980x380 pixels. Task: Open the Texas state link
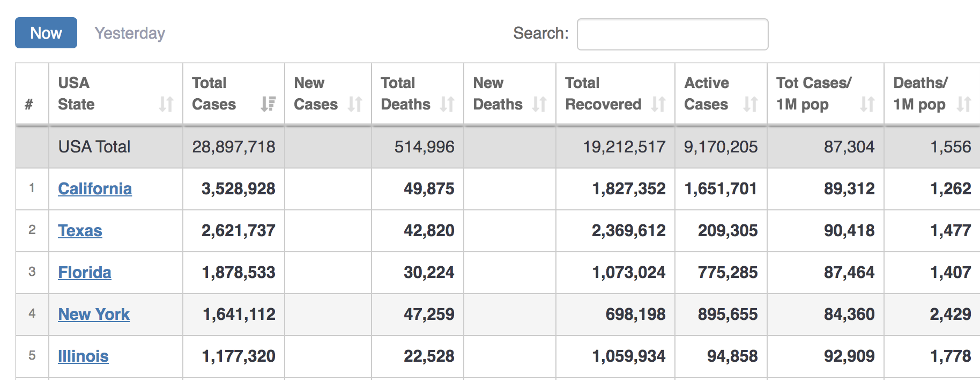click(80, 231)
